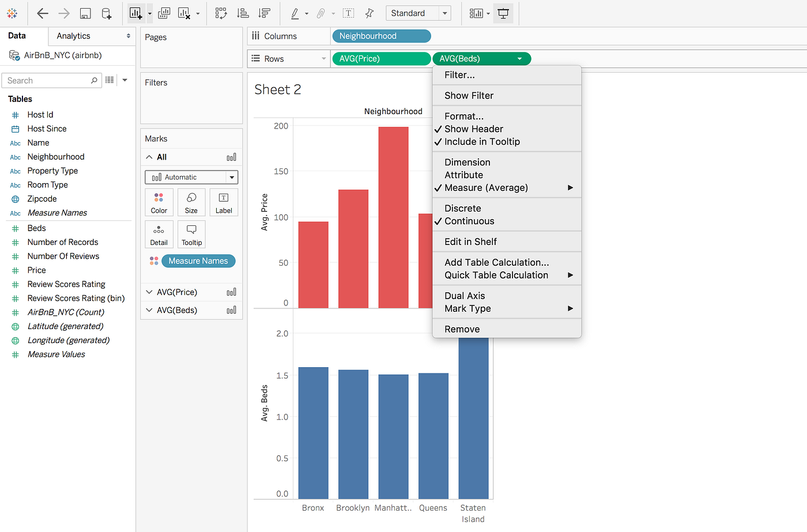Click the Tooltip marks button
This screenshot has height=532, width=807.
click(x=191, y=235)
